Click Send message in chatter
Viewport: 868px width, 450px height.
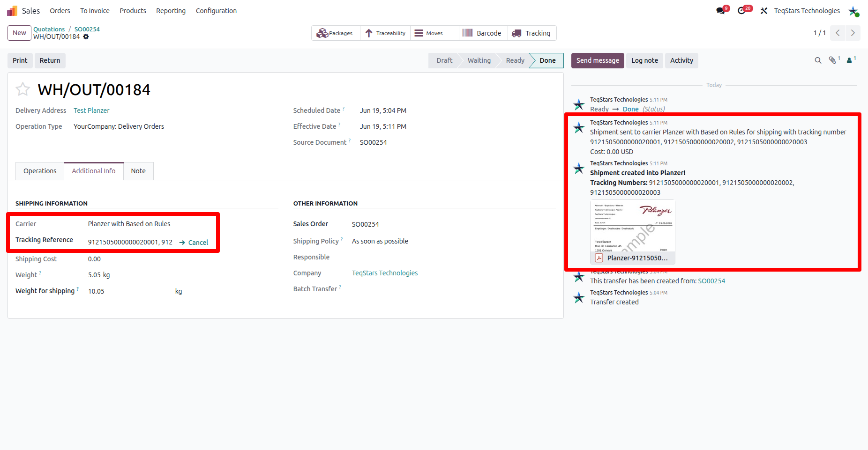click(x=598, y=60)
